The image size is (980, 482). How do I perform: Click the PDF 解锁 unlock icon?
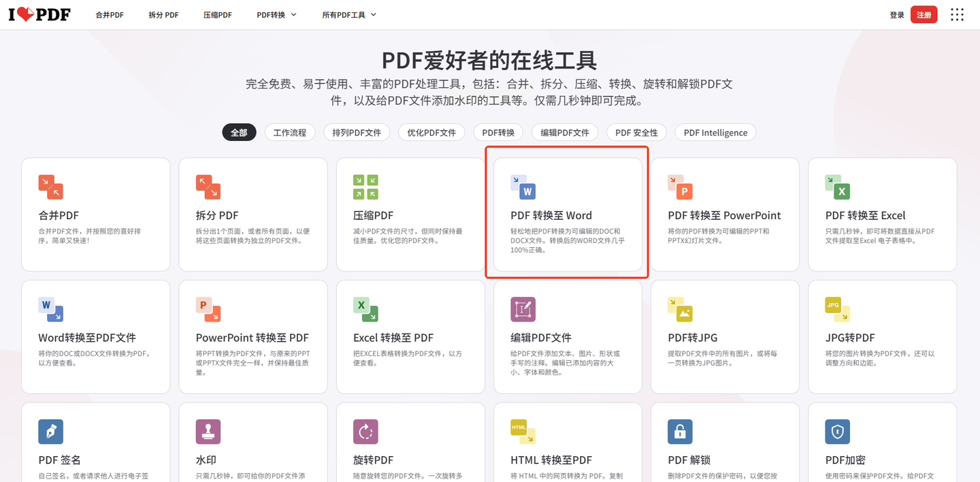point(680,432)
